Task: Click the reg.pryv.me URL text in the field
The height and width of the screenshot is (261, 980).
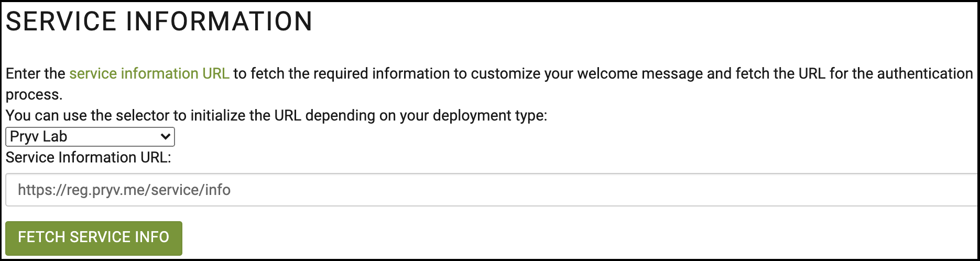Action: [124, 190]
